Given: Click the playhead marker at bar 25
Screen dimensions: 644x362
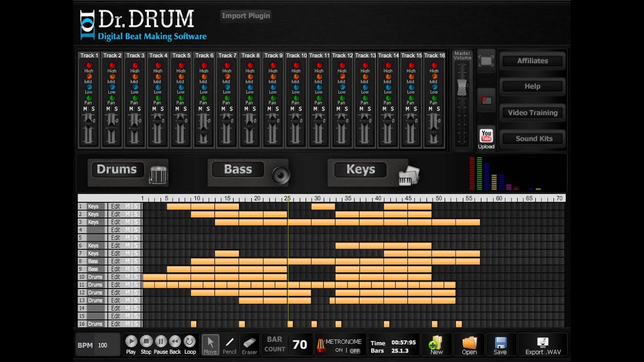Looking at the screenshot, I should click(288, 198).
